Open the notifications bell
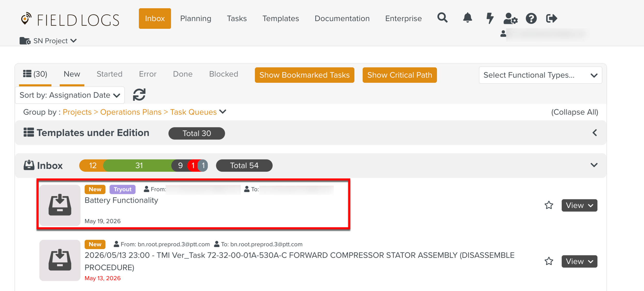Viewport: 644px width, 291px height. point(467,18)
